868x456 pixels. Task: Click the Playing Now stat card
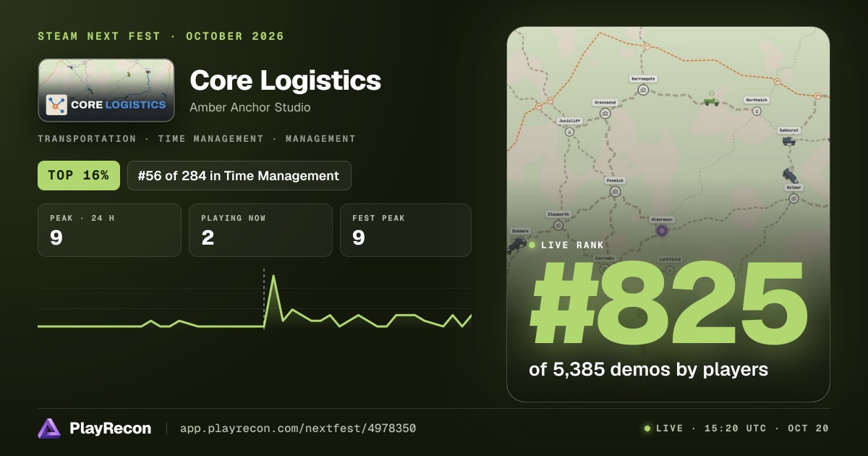pos(260,230)
